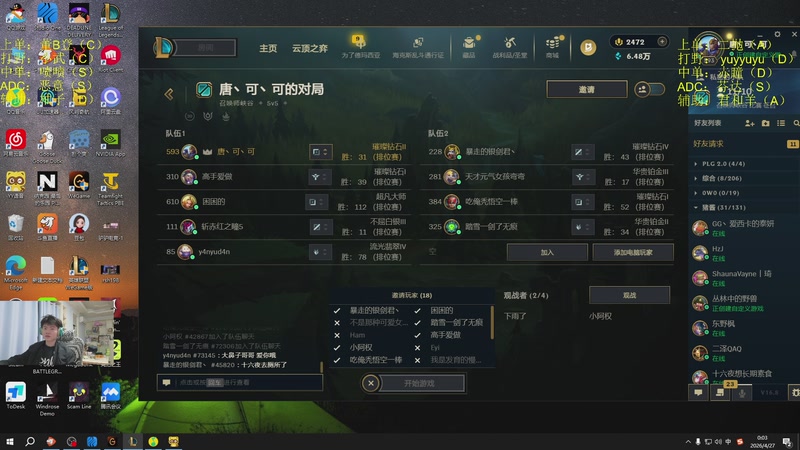800x450 pixels.
Task: Open the chat bubble icon under friends list
Action: coord(698,392)
